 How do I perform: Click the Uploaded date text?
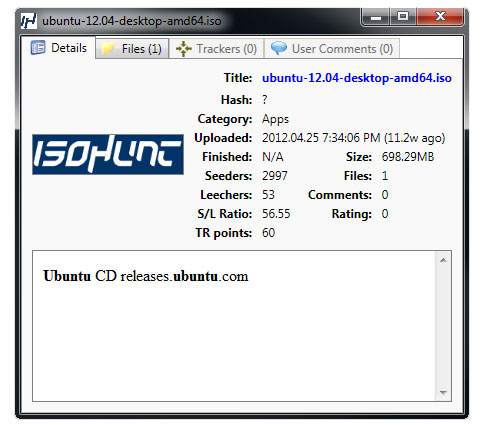pos(354,138)
